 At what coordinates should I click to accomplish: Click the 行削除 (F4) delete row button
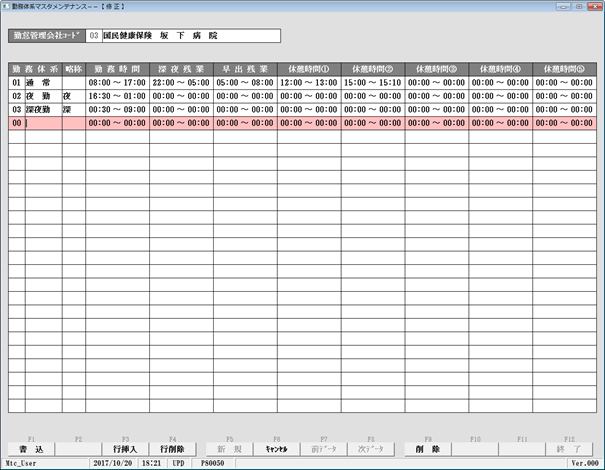point(172,449)
